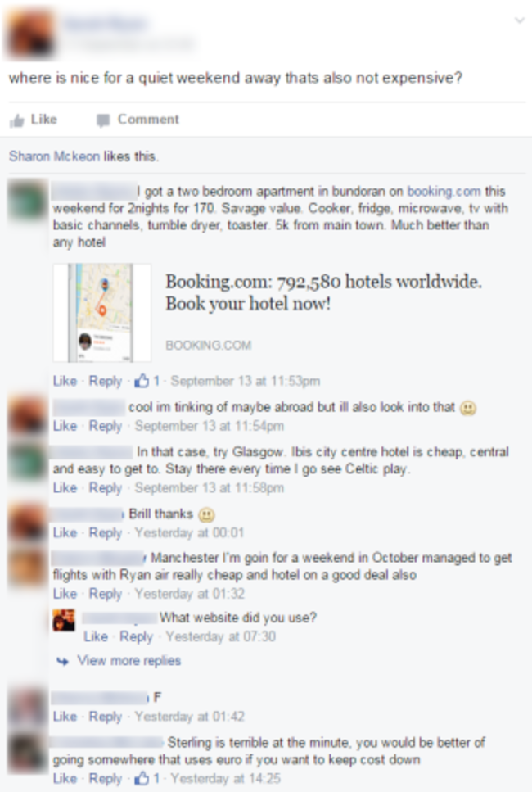The width and height of the screenshot is (532, 792).
Task: Click the thumbs-up count on the September 13 11:53pm comment
Action: pyautogui.click(x=147, y=381)
